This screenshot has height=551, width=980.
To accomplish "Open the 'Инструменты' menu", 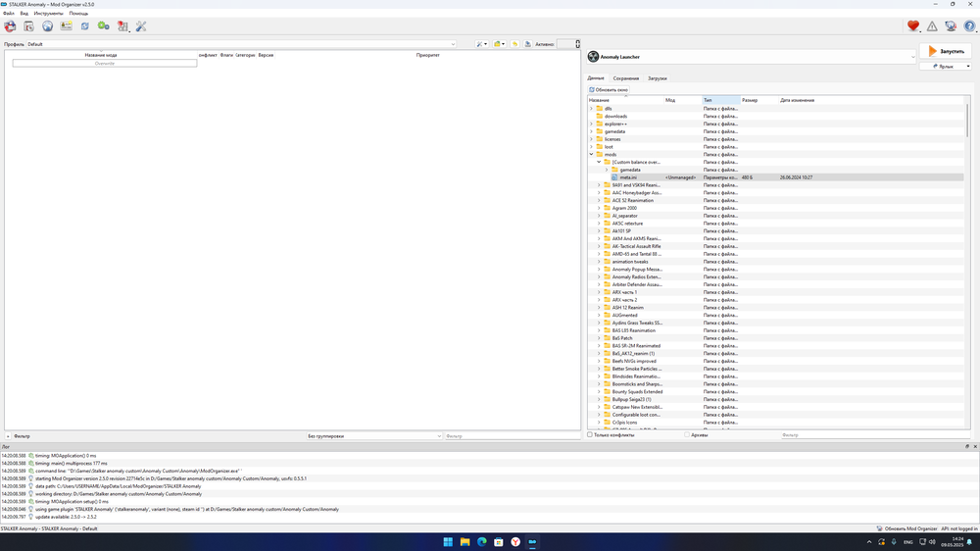I will point(48,14).
